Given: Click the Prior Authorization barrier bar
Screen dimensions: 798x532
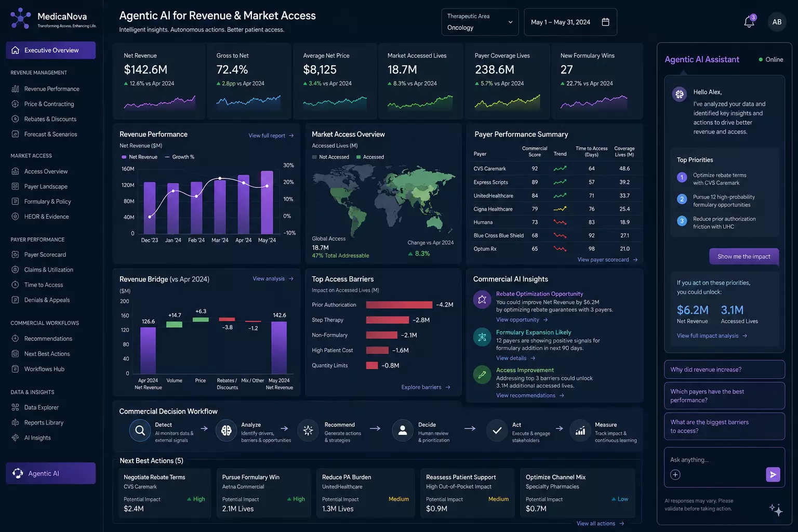Looking at the screenshot, I should 399,305.
